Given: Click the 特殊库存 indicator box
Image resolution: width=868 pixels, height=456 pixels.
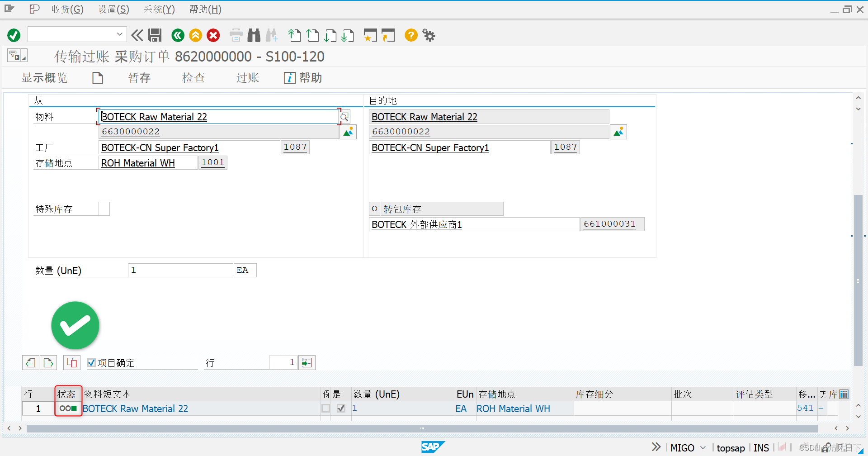Looking at the screenshot, I should click(104, 209).
